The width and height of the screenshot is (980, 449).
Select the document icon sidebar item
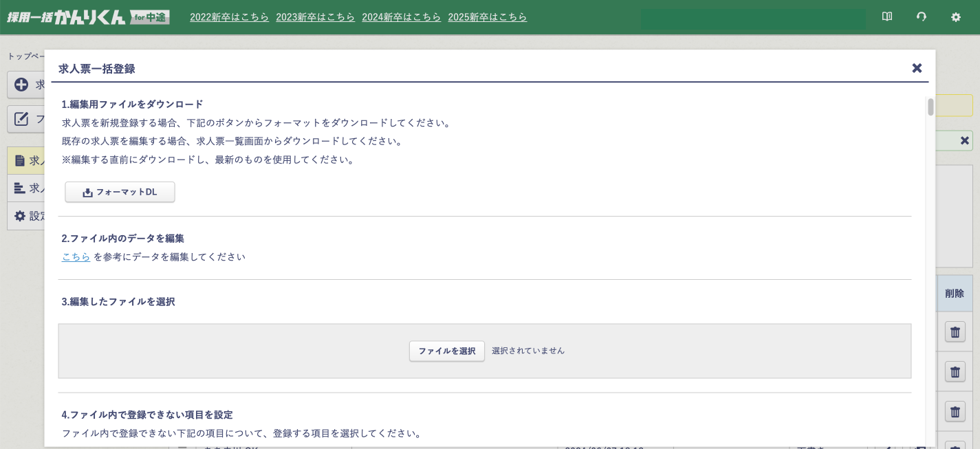point(20,160)
